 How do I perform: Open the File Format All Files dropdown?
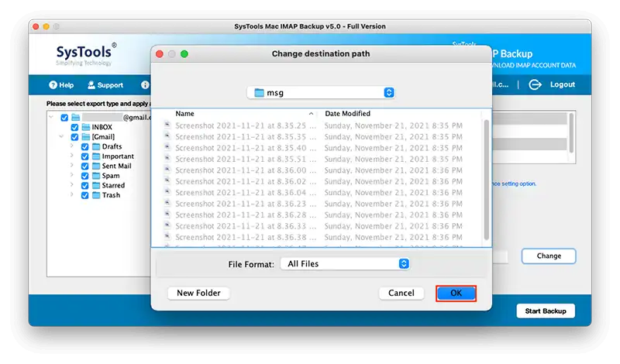coord(345,263)
